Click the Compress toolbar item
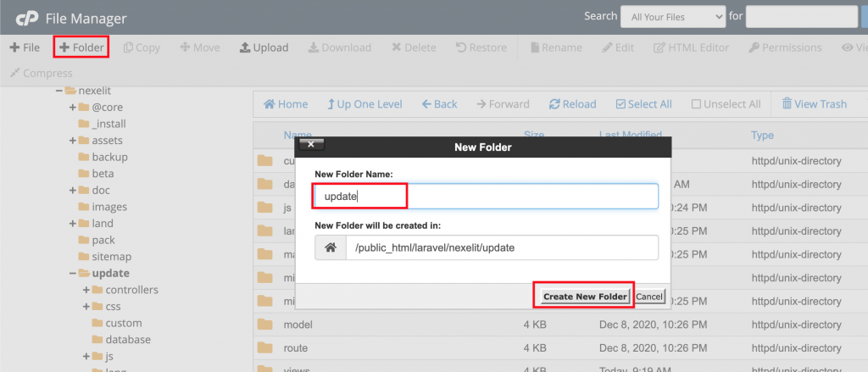Image resolution: width=868 pixels, height=372 pixels. pos(41,73)
